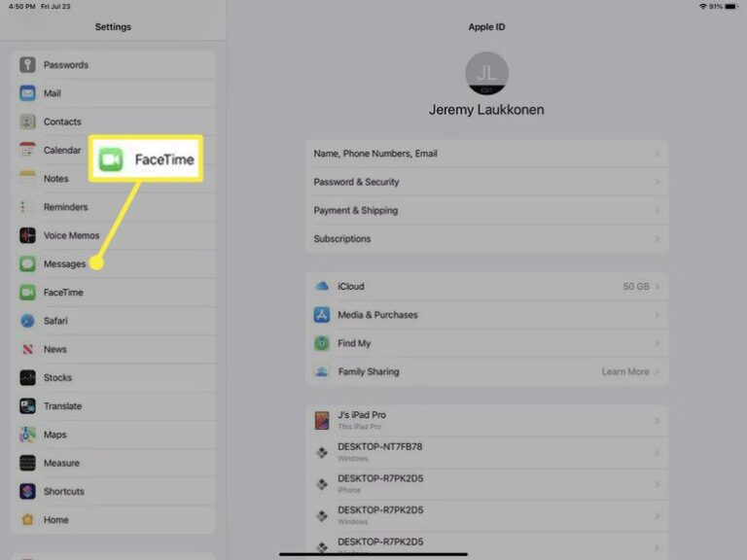Select News in settings list
This screenshot has width=747, height=560.
[x=114, y=349]
